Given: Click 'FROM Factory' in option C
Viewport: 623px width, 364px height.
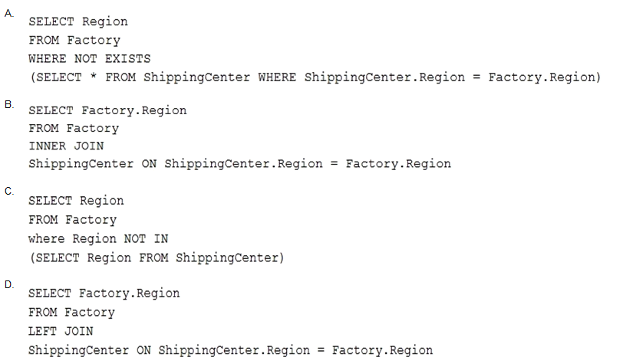Looking at the screenshot, I should point(72,219).
